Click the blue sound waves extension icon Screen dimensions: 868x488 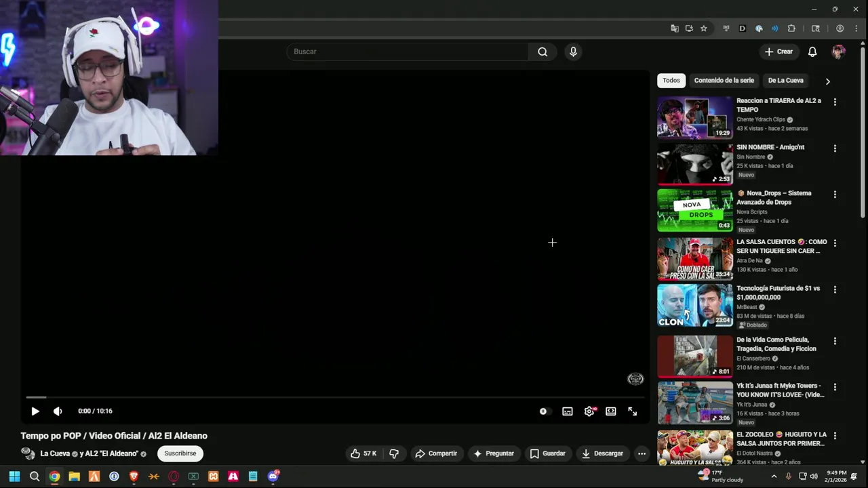[x=775, y=28]
